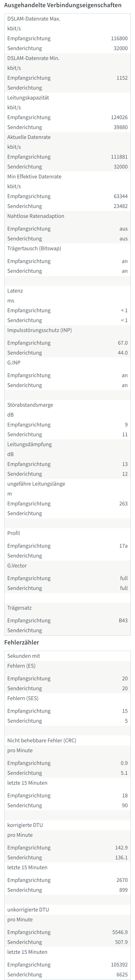Click the Aktuelle Datenrate value 111881
The image size is (135, 980).
(x=119, y=157)
